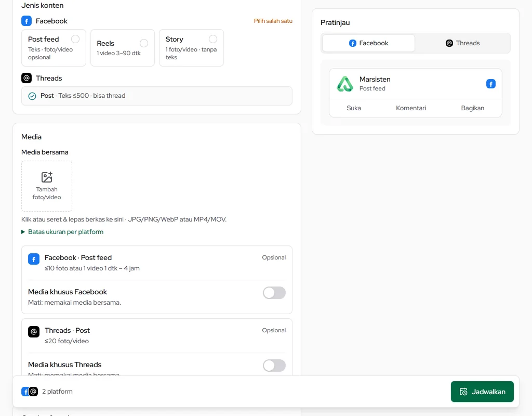Toggle Media khusus Facebook switch
Screen dimensions: 532x416
[x=274, y=293]
